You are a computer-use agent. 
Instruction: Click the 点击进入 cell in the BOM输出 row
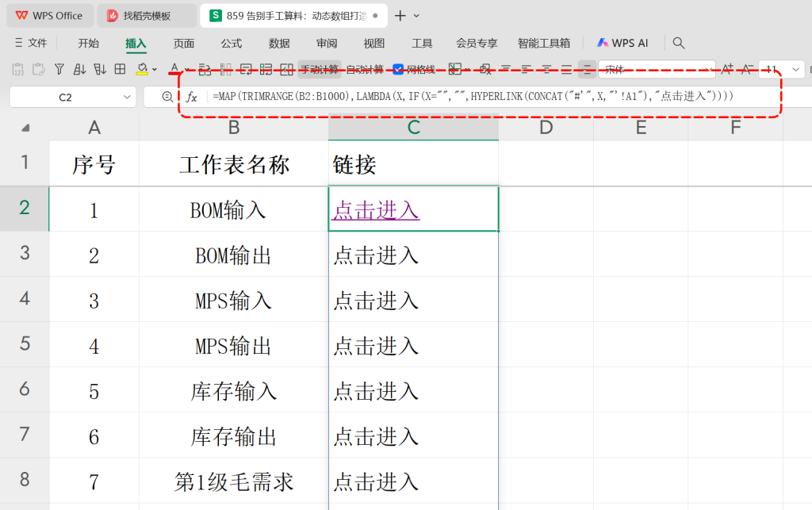[x=413, y=255]
